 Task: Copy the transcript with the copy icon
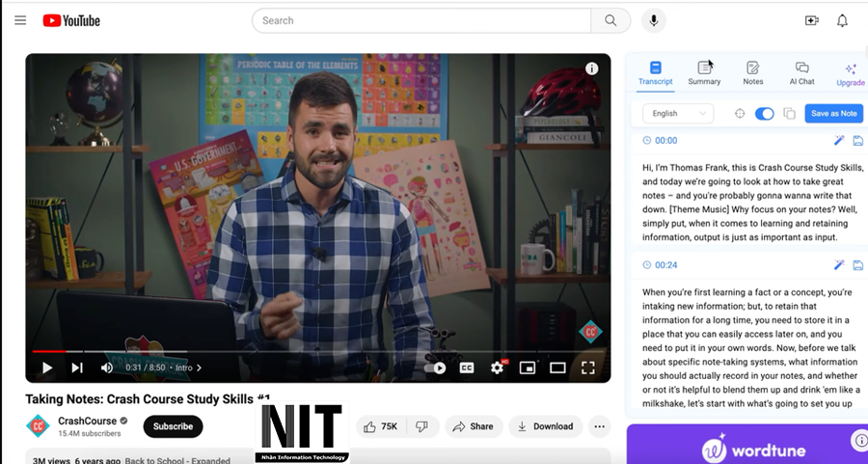[x=789, y=114]
